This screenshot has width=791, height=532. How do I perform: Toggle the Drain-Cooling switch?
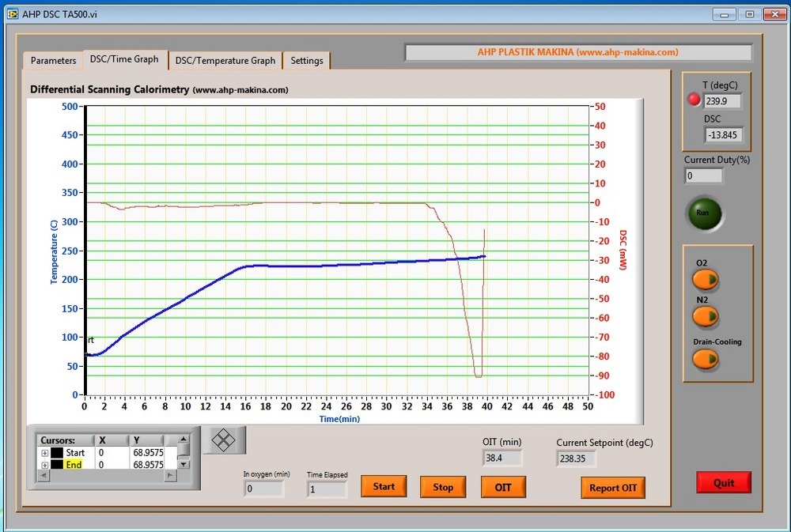706,359
